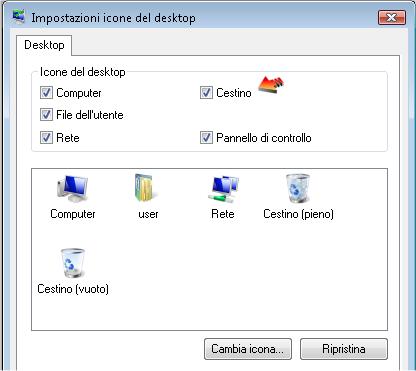Click the "Pannello di controllo" label
Image resolution: width=416 pixels, height=371 pixels.
[264, 138]
